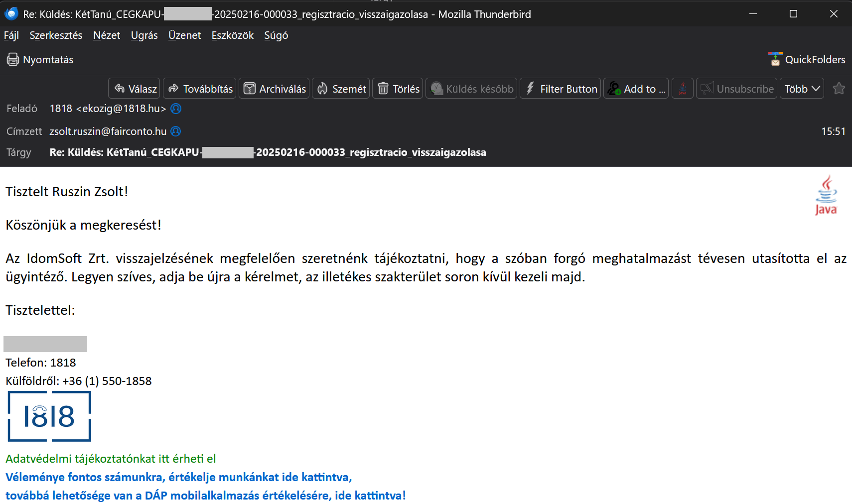This screenshot has width=852, height=504.
Task: Open the QuickFolders toolbar button
Action: 807,60
